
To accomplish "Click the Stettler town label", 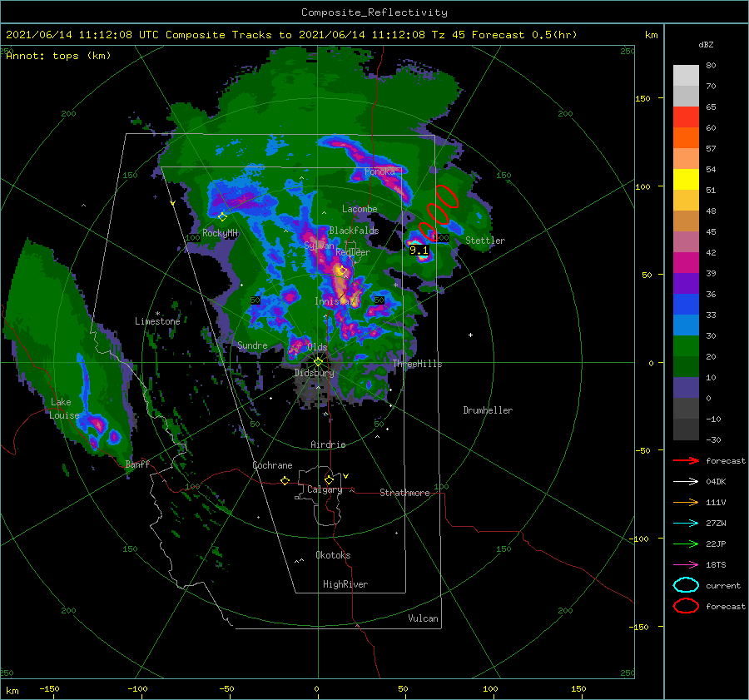I will 485,241.
